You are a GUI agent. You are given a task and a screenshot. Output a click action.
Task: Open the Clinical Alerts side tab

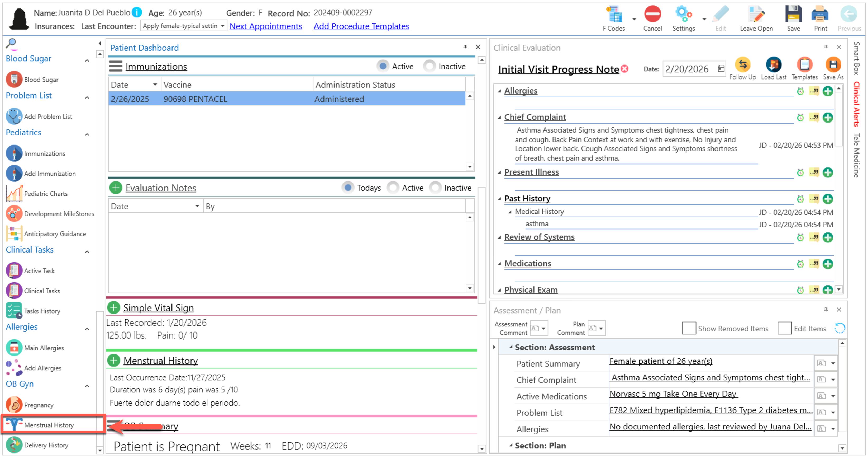click(x=856, y=105)
